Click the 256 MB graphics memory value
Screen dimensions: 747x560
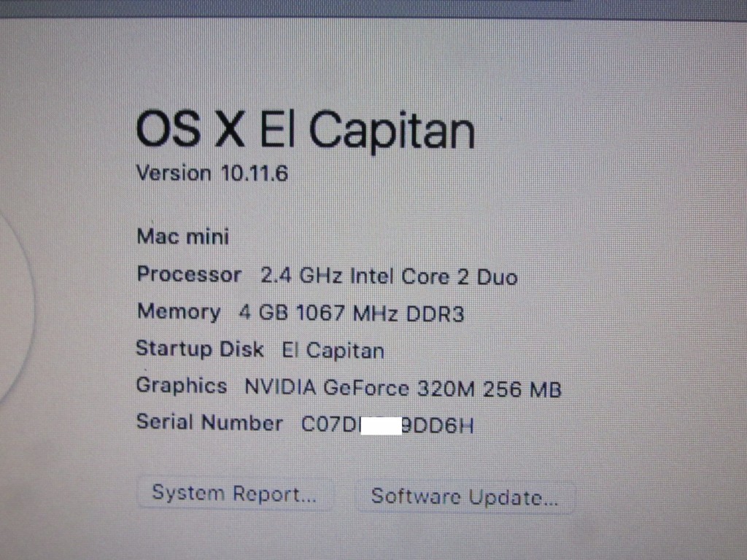click(522, 389)
